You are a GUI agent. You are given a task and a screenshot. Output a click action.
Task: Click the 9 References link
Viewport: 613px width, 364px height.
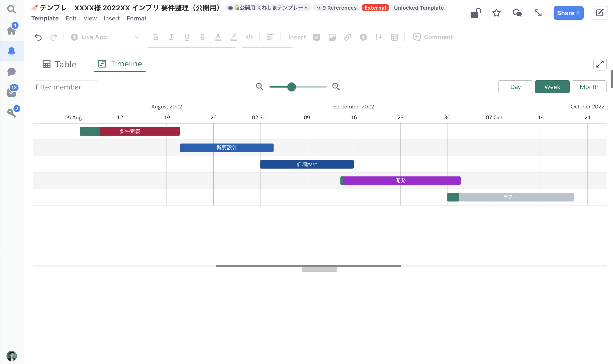pyautogui.click(x=336, y=8)
